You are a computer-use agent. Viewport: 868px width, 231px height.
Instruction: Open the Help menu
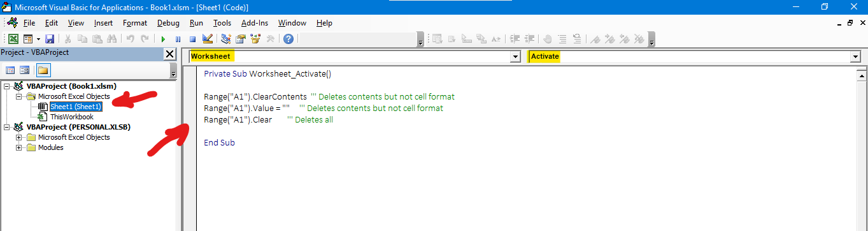click(x=324, y=23)
